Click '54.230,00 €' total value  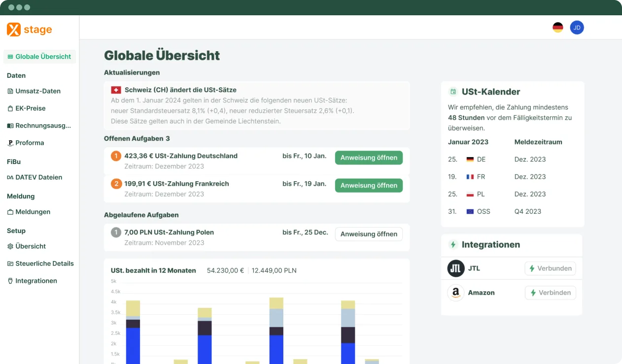[225, 270]
